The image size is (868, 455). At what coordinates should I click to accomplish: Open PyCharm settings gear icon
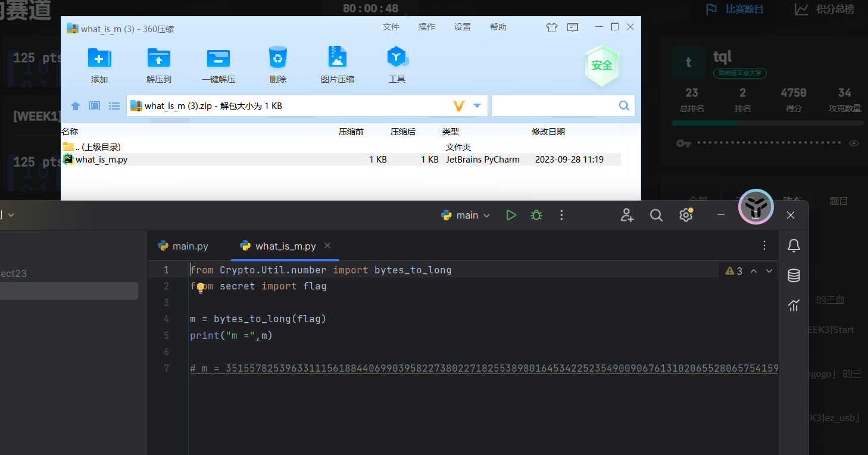point(686,215)
